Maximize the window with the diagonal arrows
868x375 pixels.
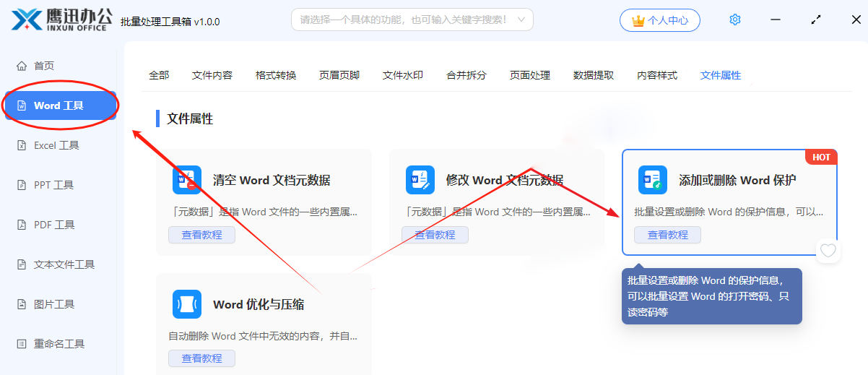(816, 20)
